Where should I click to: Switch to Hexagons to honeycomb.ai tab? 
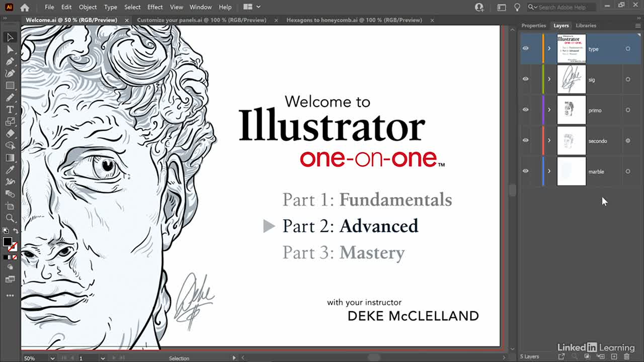[x=354, y=20]
